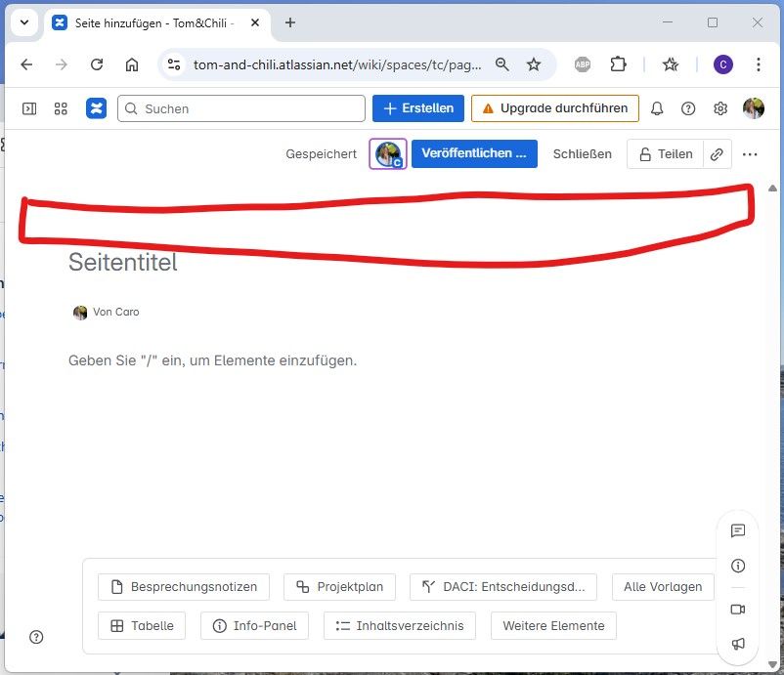This screenshot has height=675, width=784.
Task: Open the Chrome three-dot menu
Action: click(759, 64)
